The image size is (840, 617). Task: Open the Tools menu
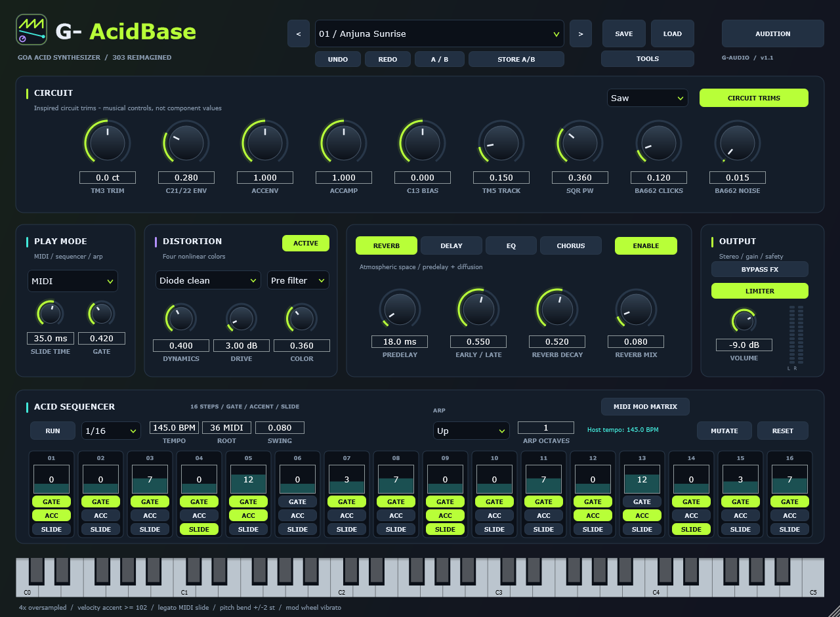pos(648,58)
